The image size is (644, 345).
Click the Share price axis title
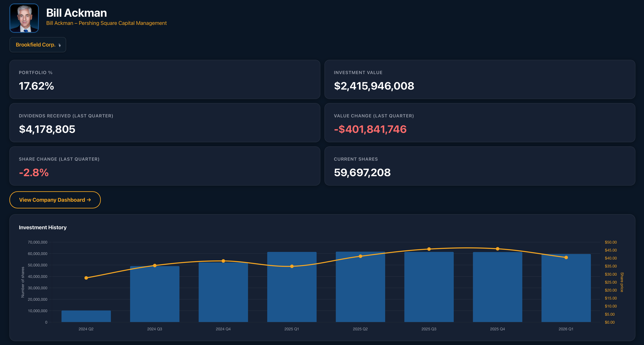click(x=622, y=282)
